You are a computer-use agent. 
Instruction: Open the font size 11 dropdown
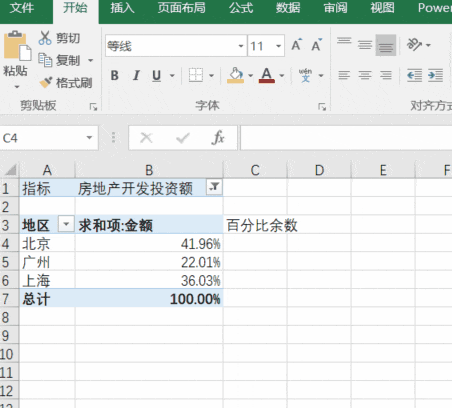point(278,46)
